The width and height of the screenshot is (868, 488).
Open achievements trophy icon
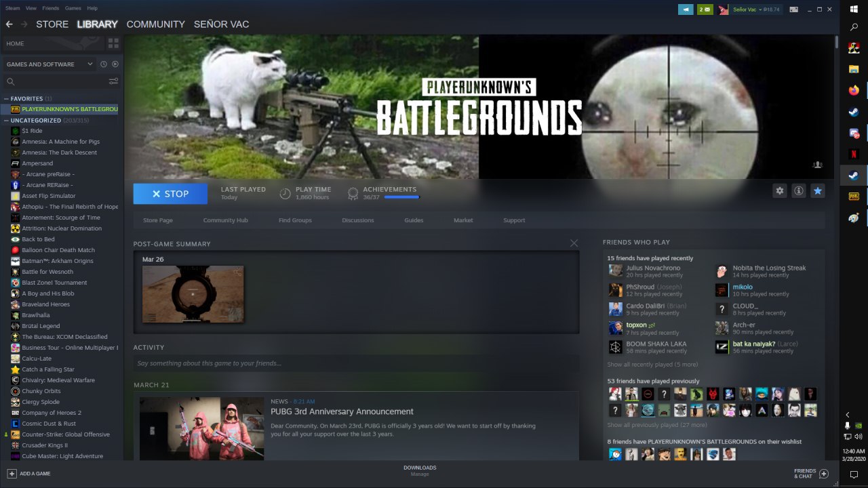point(353,194)
